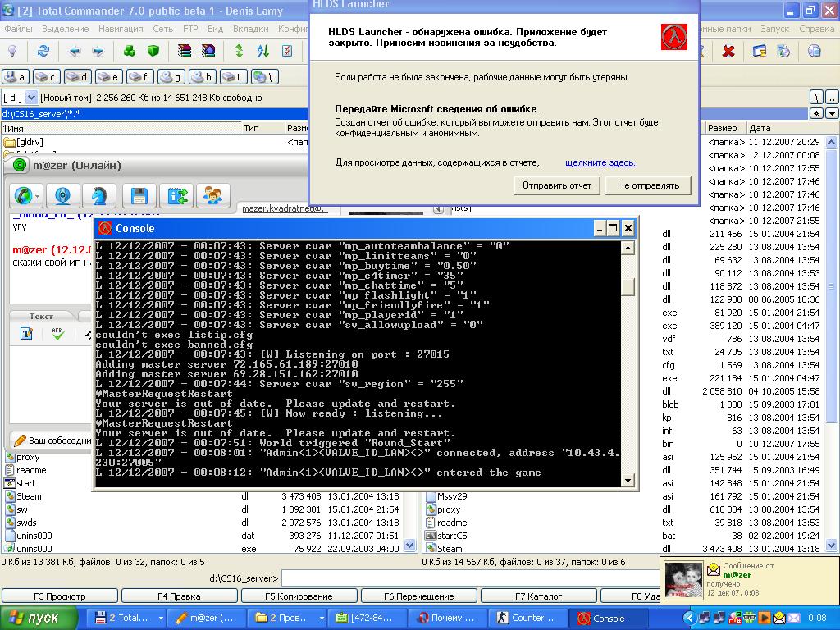The image size is (840, 630).
Task: Click the Half-Life lambda icon in error dialog
Action: (x=674, y=36)
